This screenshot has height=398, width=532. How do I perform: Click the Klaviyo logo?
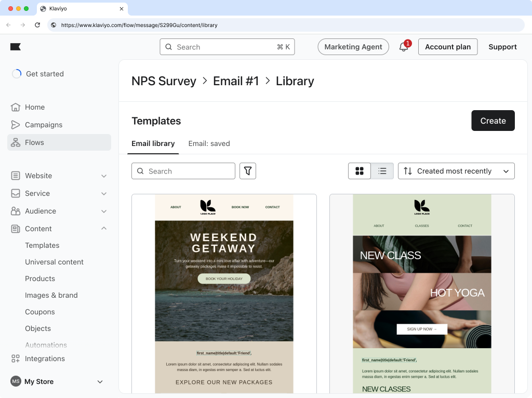click(x=16, y=47)
